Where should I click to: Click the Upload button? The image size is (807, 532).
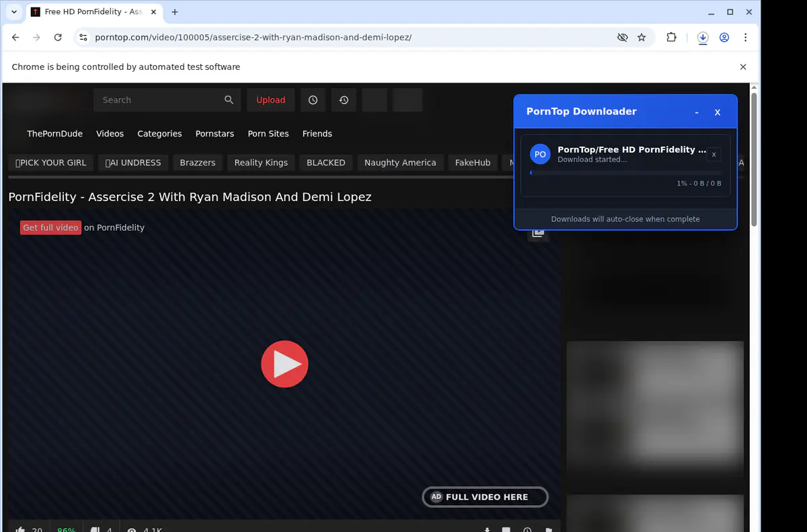pos(270,100)
